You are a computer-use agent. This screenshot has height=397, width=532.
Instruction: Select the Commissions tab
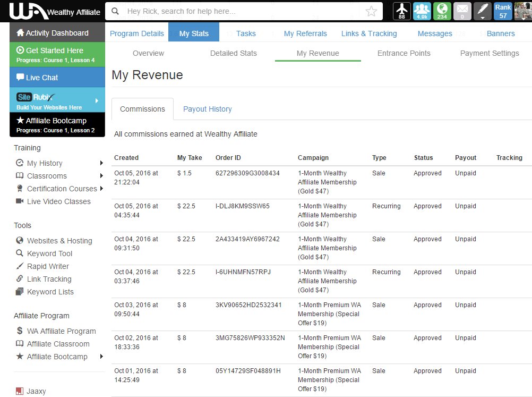pyautogui.click(x=142, y=109)
